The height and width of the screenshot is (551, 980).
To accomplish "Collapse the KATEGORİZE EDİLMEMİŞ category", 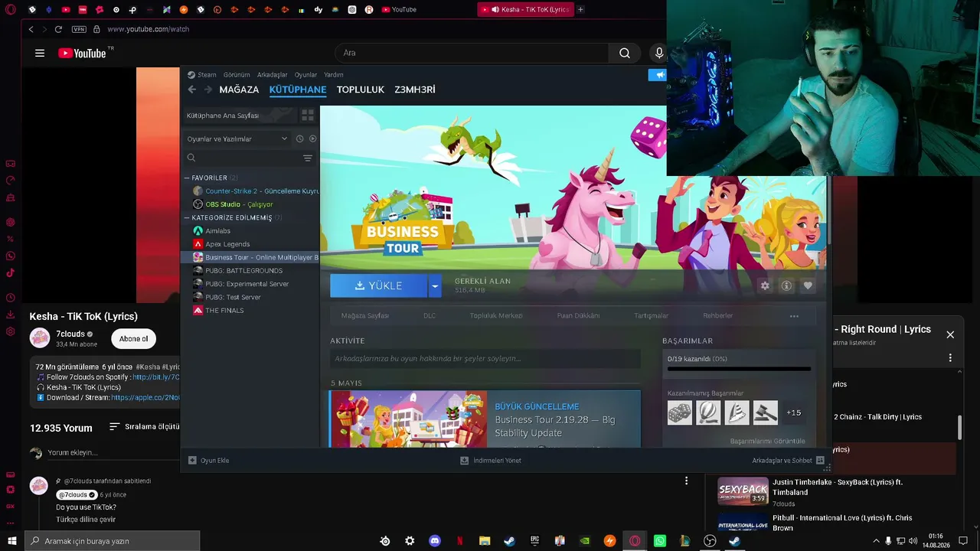I will point(186,217).
